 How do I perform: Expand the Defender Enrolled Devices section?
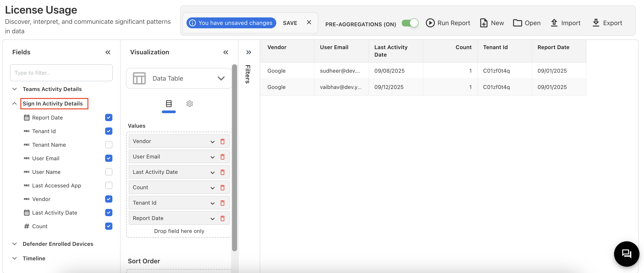pyautogui.click(x=14, y=244)
